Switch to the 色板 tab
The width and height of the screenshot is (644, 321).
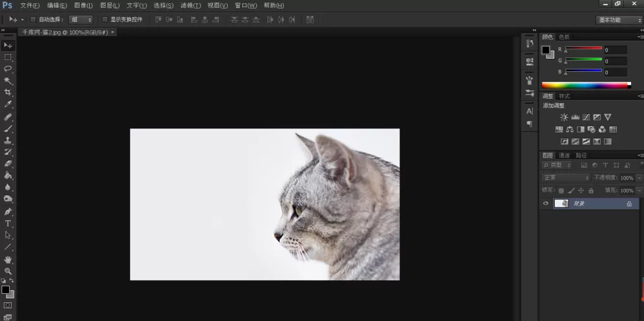coord(564,37)
